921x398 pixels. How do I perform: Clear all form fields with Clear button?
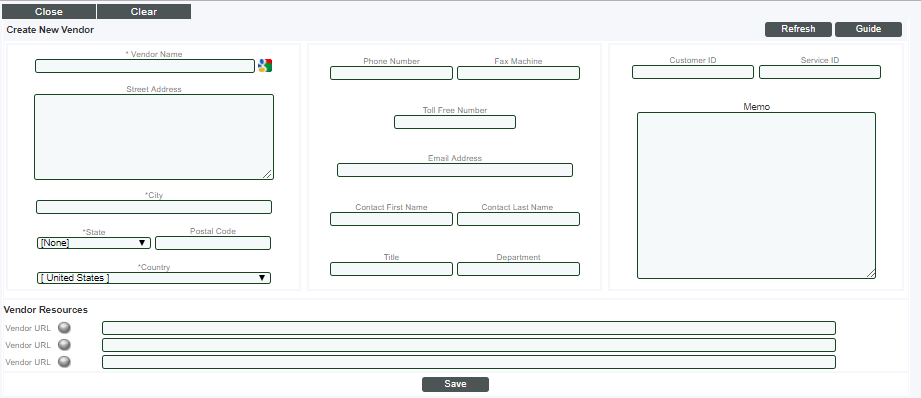point(144,12)
